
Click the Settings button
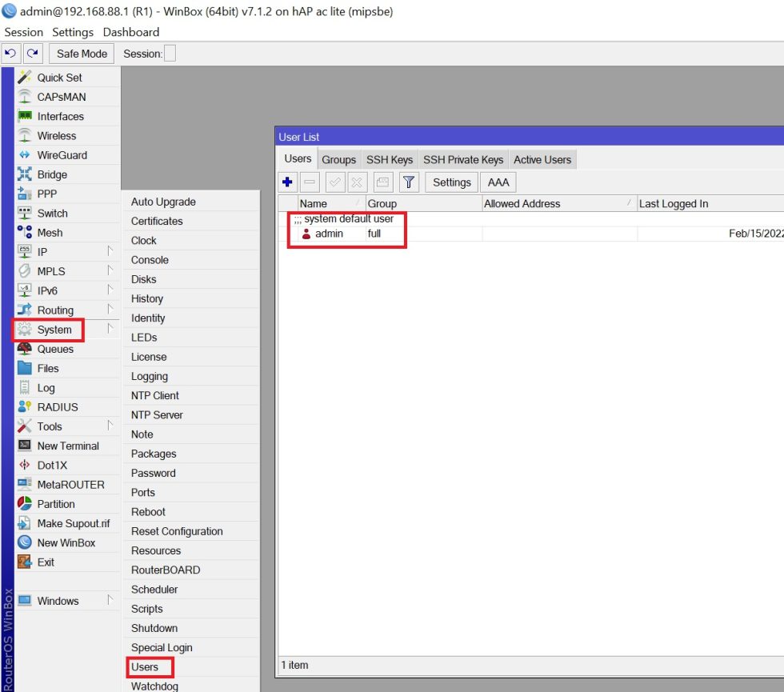tap(450, 182)
